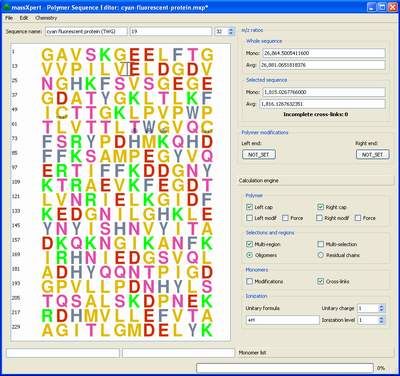Viewport: 400px width, 376px height.
Task: Select the F monomer in row 157
Action: coord(192,243)
